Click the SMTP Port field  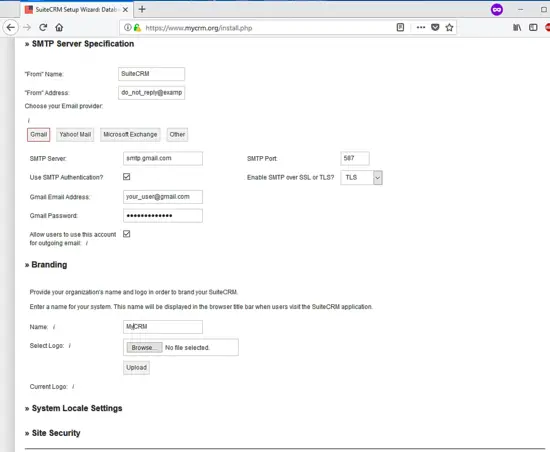[355, 158]
